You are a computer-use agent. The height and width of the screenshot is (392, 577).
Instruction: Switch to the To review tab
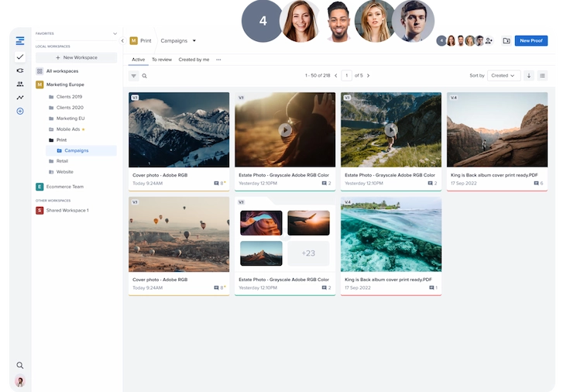pyautogui.click(x=162, y=59)
